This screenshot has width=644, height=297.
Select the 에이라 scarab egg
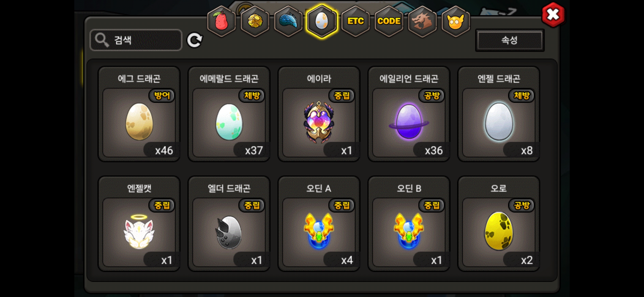click(x=319, y=114)
